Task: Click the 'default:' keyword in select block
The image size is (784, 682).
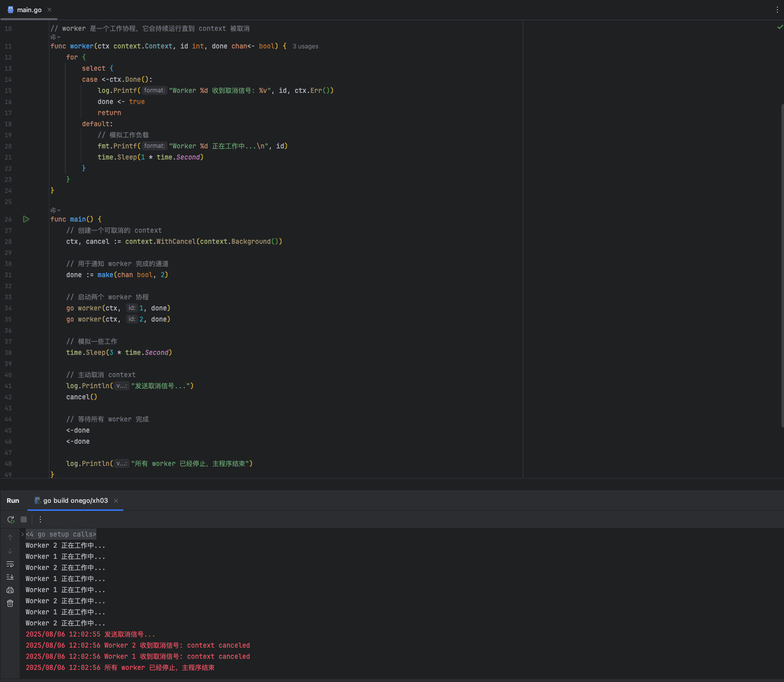Action: tap(97, 124)
